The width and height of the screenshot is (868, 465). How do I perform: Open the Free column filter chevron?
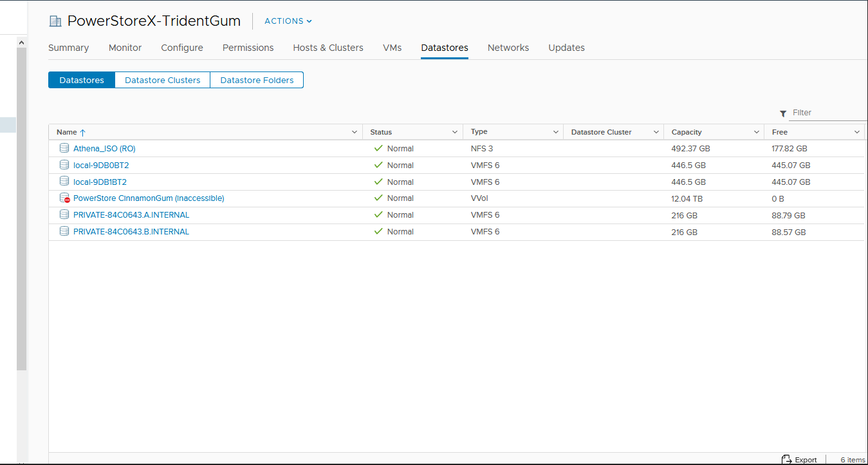857,132
